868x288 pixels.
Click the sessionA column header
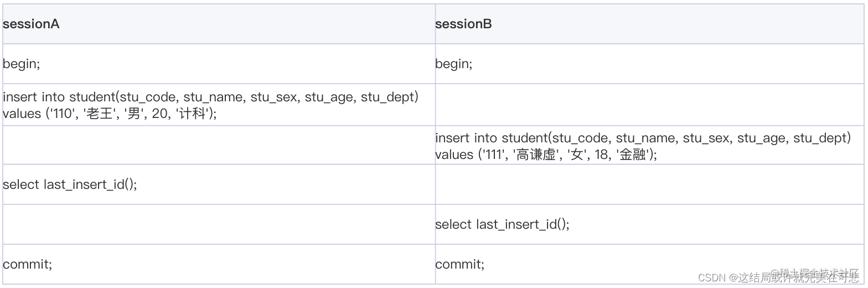click(x=31, y=24)
